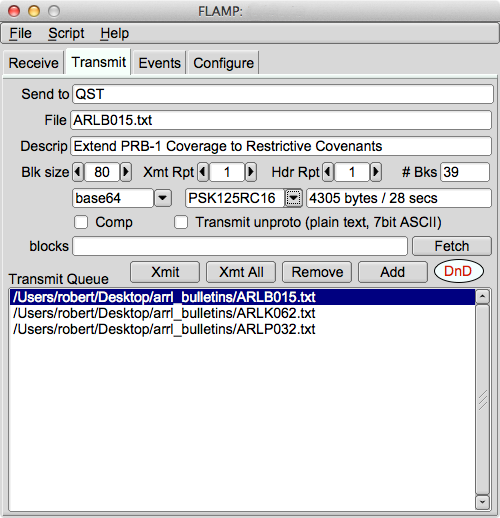
Task: Increase Blk size with right arrow
Action: tap(126, 172)
